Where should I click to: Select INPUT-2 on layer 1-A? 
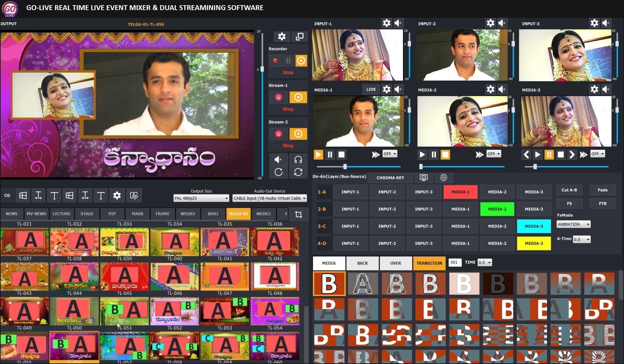pos(387,192)
